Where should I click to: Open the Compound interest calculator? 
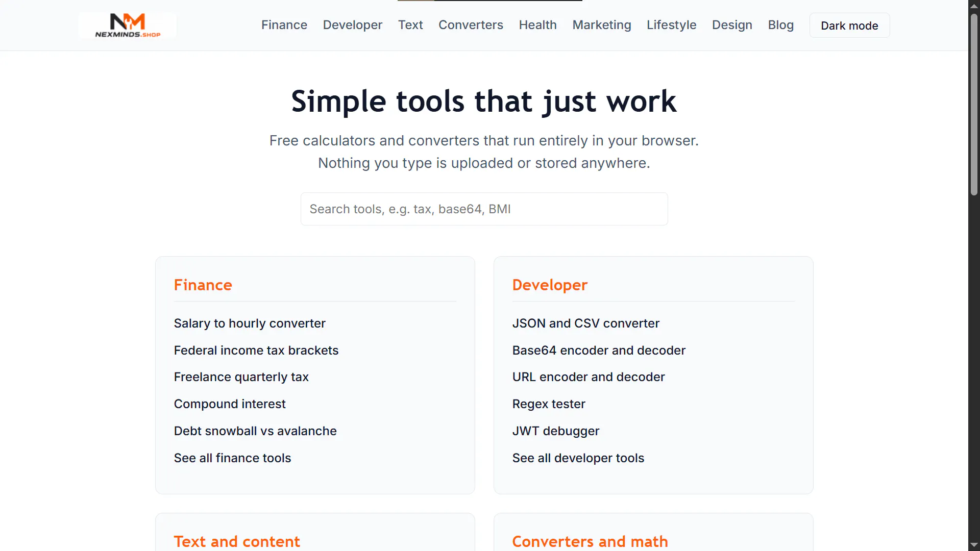230,404
